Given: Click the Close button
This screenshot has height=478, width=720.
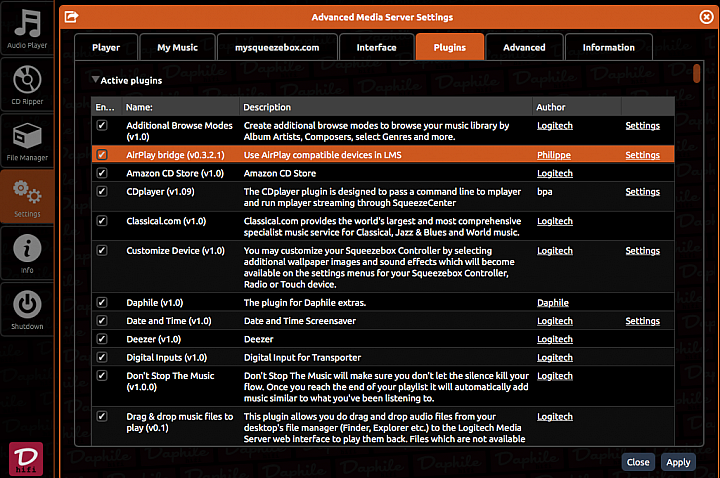Looking at the screenshot, I should click(x=638, y=462).
